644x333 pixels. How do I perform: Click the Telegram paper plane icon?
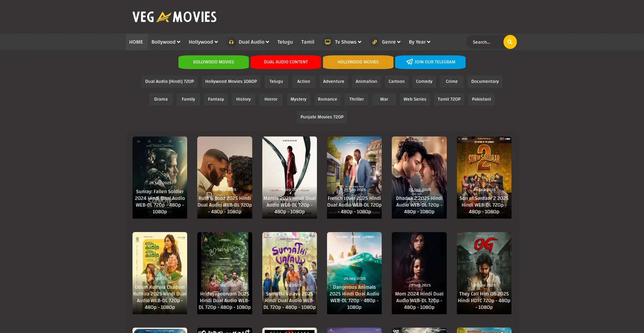(x=410, y=62)
